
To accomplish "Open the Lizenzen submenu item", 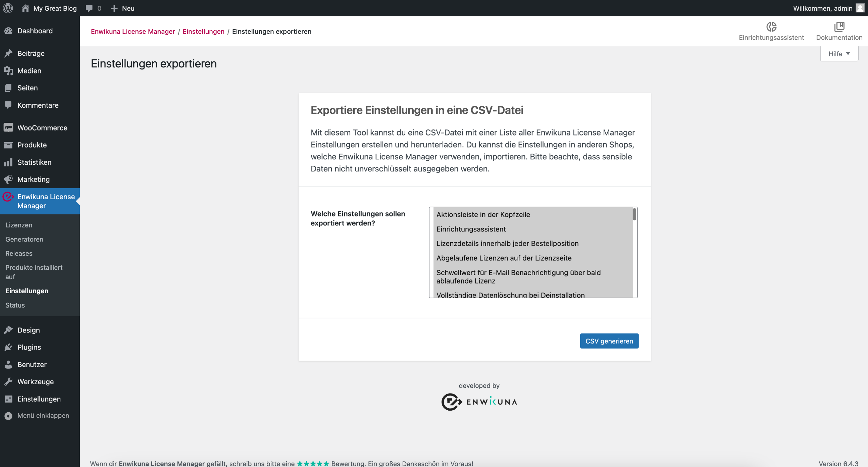I will [19, 225].
